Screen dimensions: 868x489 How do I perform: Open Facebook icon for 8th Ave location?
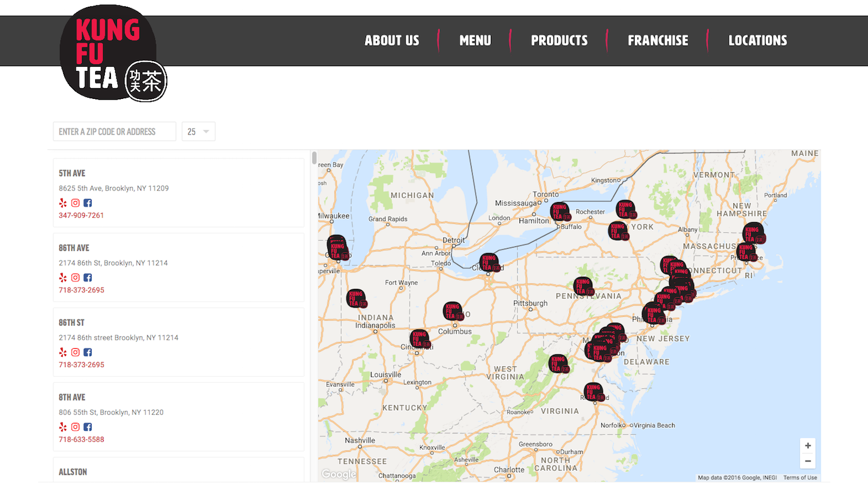pyautogui.click(x=87, y=427)
